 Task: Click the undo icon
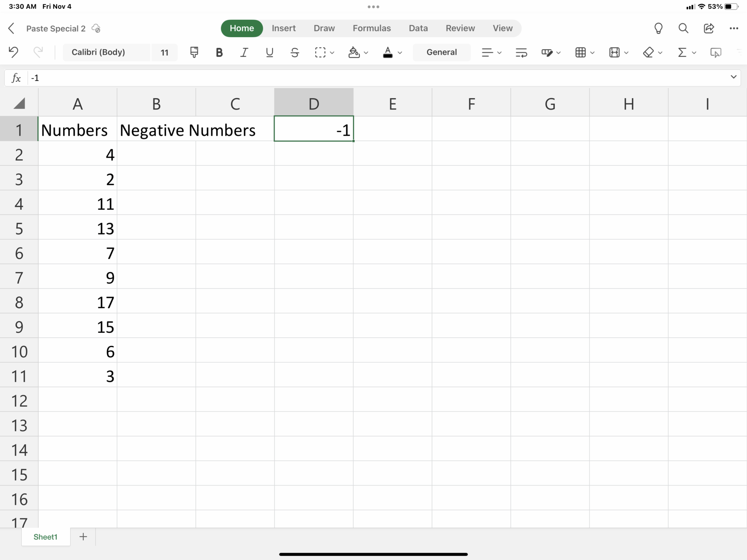13,52
